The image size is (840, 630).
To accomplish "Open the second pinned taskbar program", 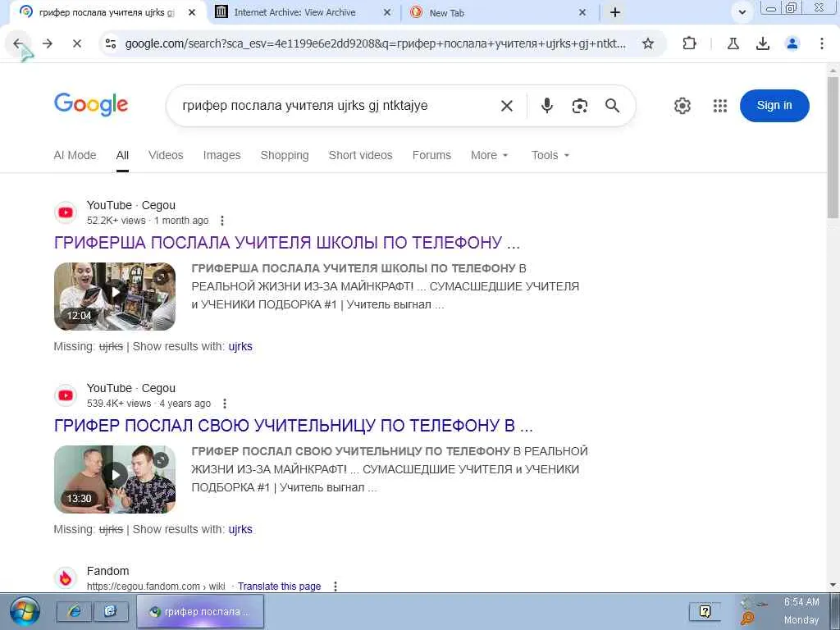I will click(x=111, y=611).
